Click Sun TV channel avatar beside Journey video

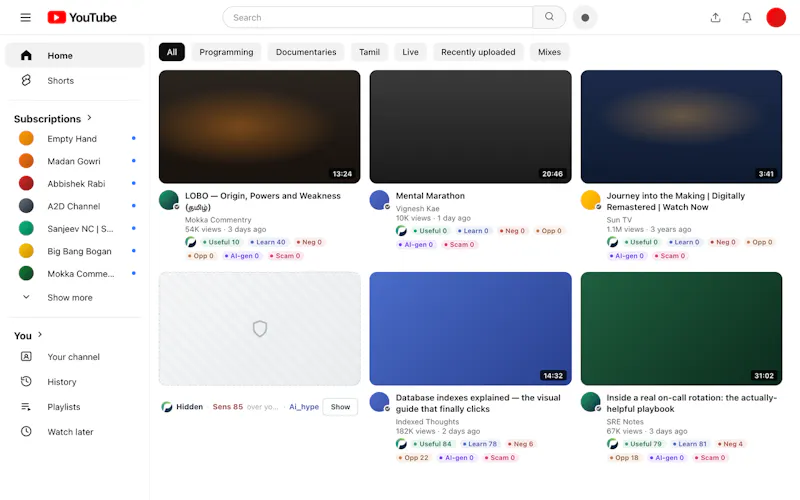coord(591,200)
